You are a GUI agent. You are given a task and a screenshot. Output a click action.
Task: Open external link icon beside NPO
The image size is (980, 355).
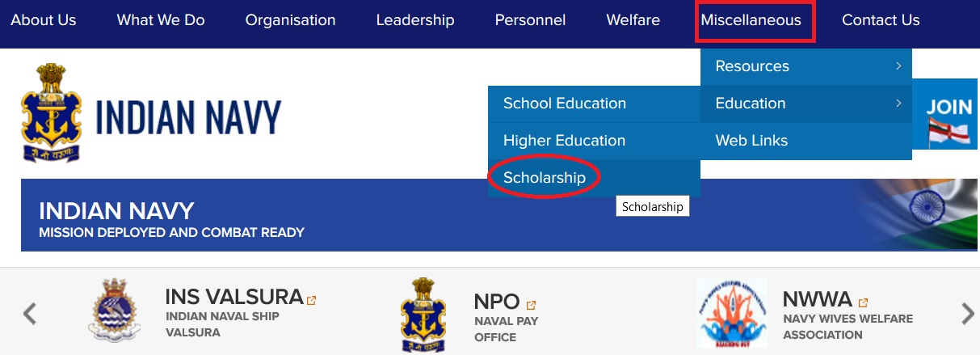[x=531, y=305]
